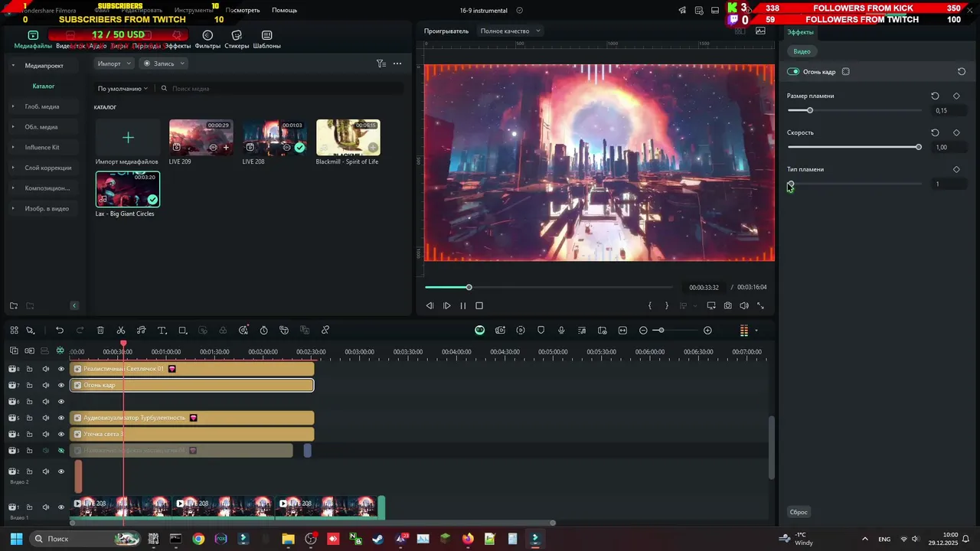The width and height of the screenshot is (980, 551).
Task: Select the Split scissors tool in timeline toolbar
Action: pos(121,331)
